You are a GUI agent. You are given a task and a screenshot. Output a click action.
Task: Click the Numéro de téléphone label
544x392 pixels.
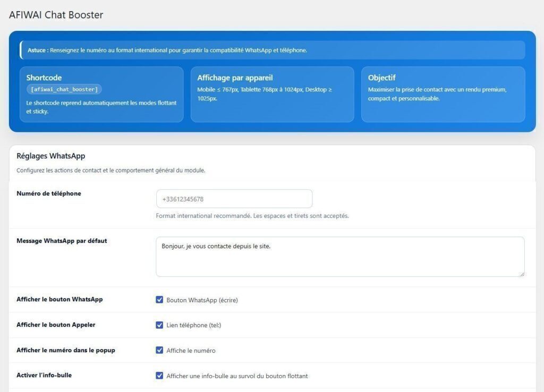[x=48, y=193]
